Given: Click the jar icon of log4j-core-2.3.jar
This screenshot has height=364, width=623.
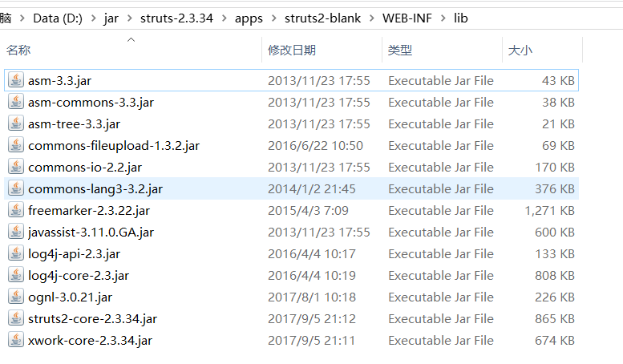Looking at the screenshot, I should pos(16,275).
